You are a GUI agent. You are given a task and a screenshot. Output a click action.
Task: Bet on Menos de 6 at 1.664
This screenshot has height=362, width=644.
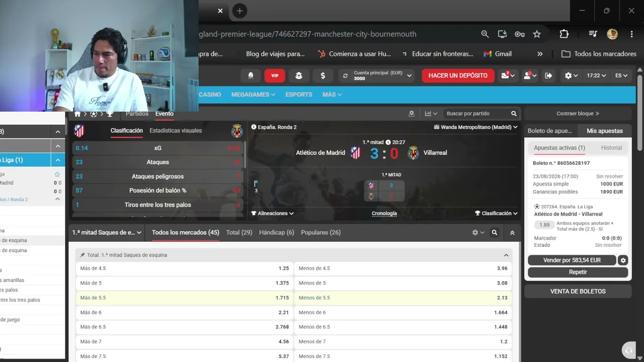(403, 312)
